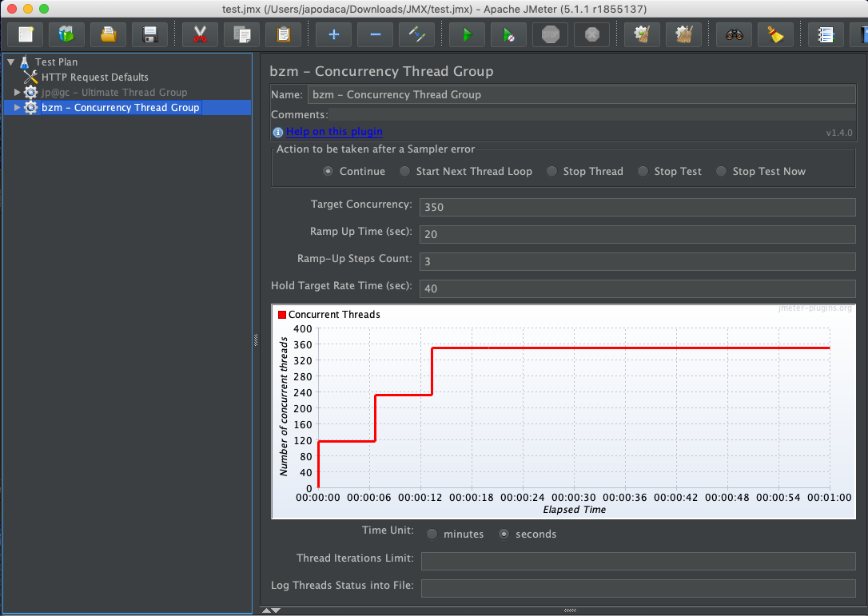868x616 pixels.
Task: Click the gear icon of Ultimate Thread Group
Action: (31, 93)
